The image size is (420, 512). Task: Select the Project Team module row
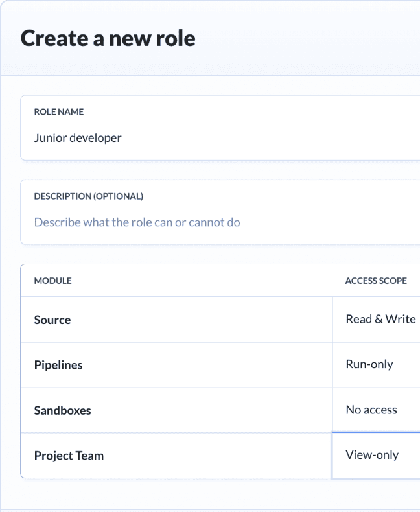69,456
